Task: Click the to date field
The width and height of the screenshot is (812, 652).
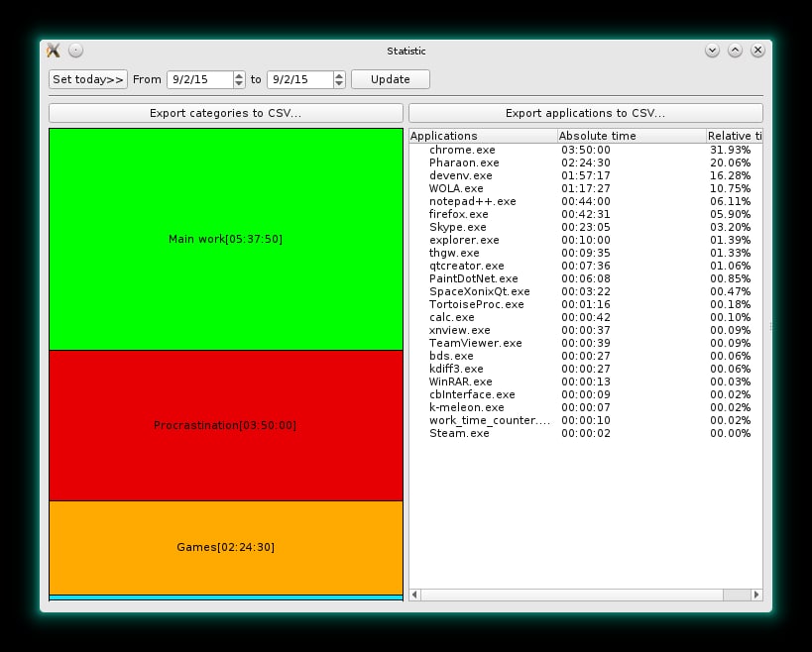Action: [x=299, y=79]
